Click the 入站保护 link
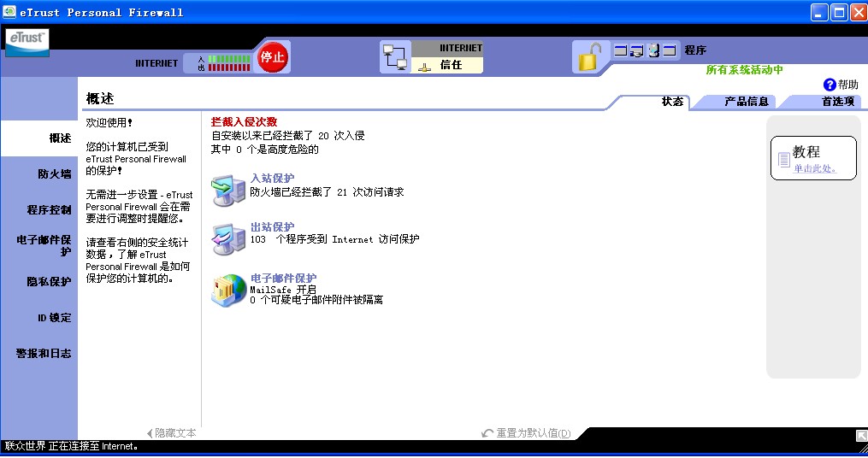Image resolution: width=868 pixels, height=458 pixels. click(272, 178)
